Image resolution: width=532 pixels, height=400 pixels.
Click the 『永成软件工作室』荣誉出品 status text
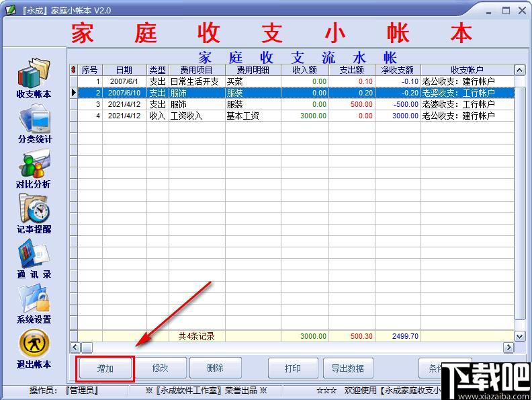point(206,391)
